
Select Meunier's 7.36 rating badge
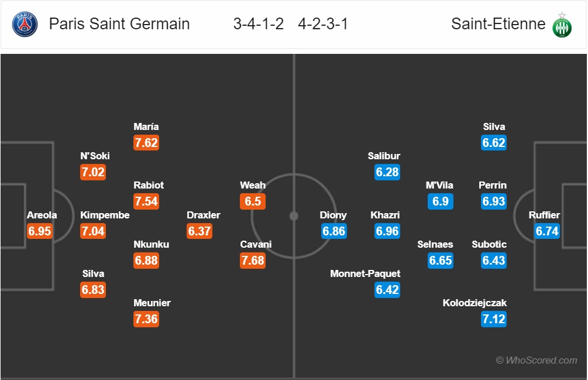pyautogui.click(x=146, y=319)
